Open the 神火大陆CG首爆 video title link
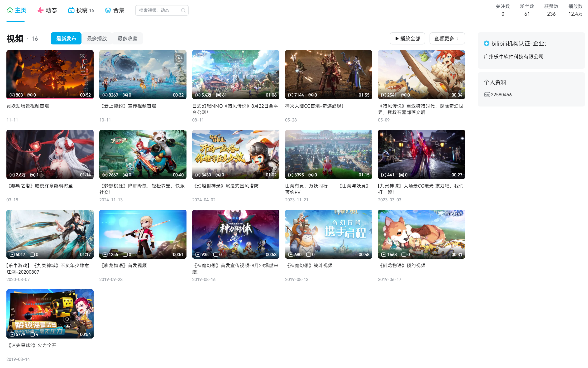Viewport: 588px width, 368px height. click(314, 106)
